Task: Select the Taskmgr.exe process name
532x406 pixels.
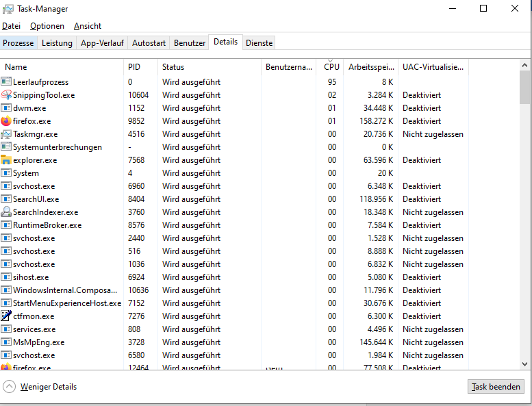Action: pos(36,134)
